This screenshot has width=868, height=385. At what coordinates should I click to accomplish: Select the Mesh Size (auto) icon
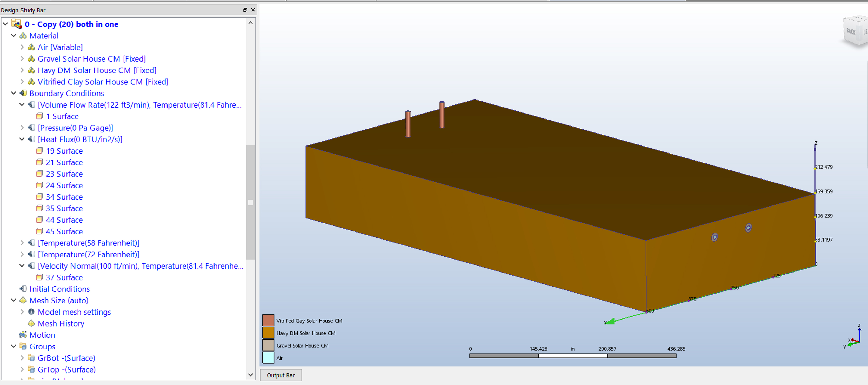[x=23, y=300]
